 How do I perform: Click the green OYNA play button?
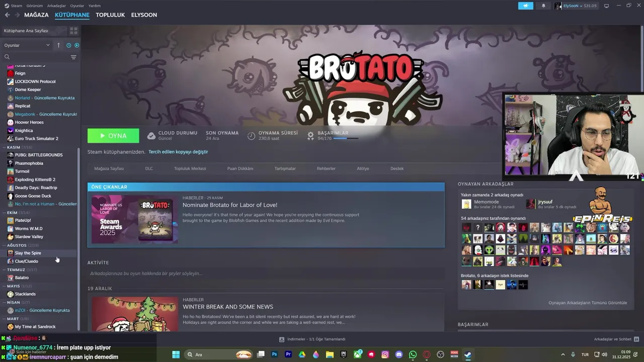coord(113,136)
